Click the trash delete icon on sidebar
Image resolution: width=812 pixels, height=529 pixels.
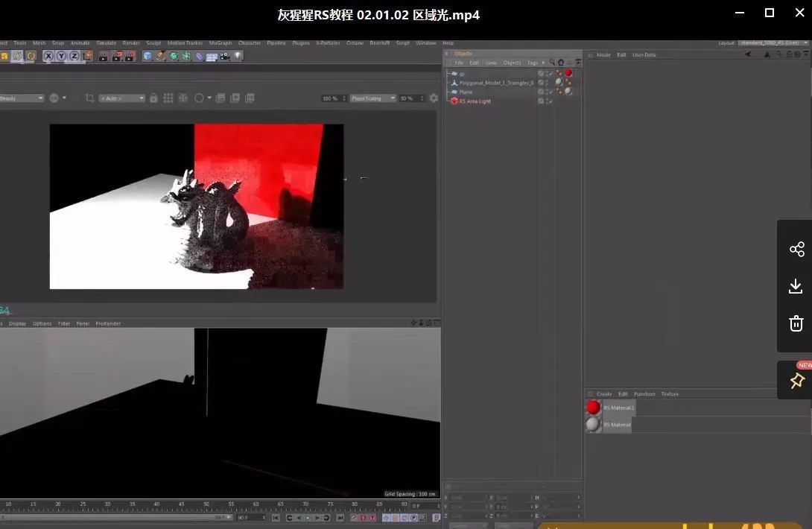[x=796, y=323]
